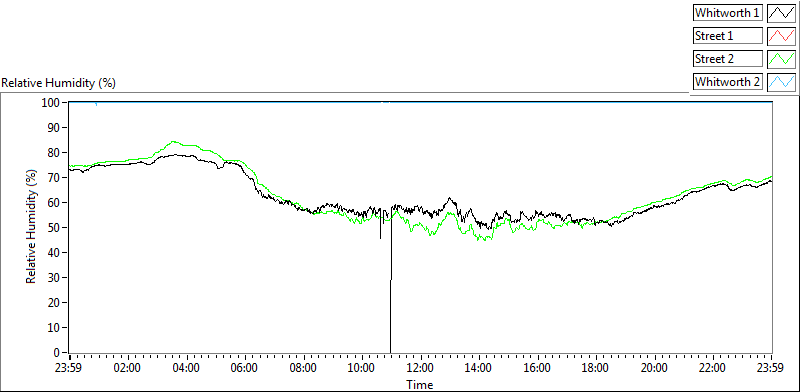Click the 90 value on the Y axis
This screenshot has height=392, width=800.
pos(55,128)
